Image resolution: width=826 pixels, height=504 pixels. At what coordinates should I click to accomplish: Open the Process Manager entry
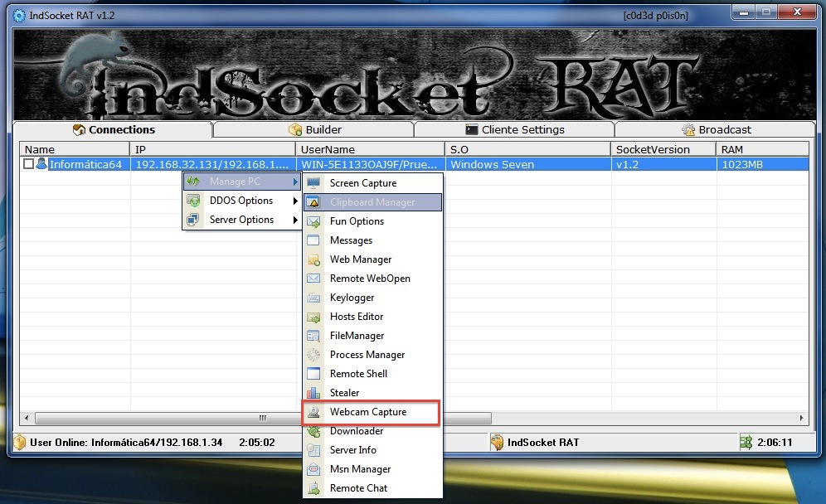[373, 355]
